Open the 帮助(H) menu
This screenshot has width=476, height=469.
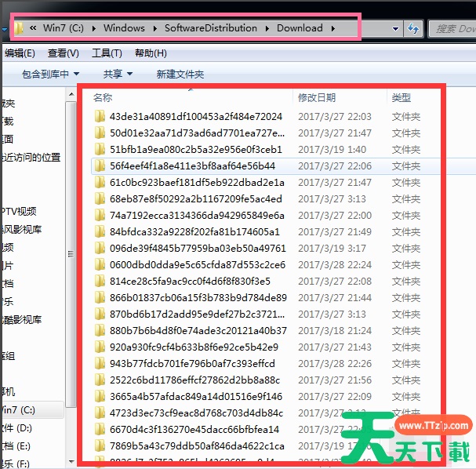point(151,53)
